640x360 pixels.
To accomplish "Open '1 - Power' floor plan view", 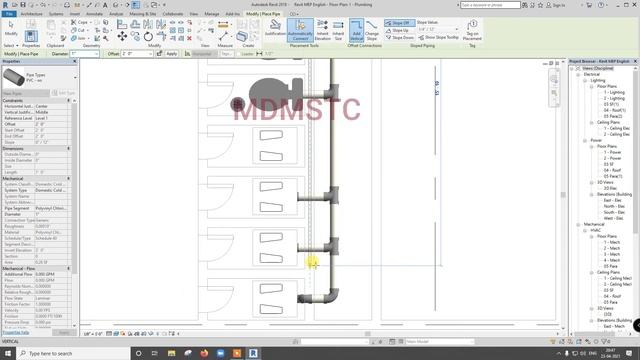I will pyautogui.click(x=612, y=152).
